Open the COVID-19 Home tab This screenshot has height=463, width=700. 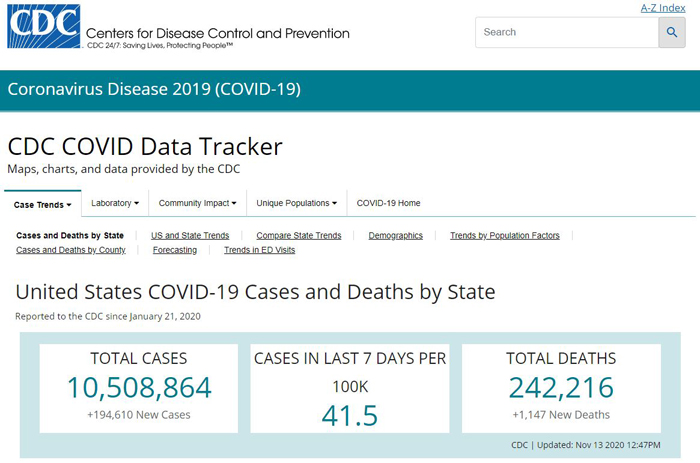388,203
